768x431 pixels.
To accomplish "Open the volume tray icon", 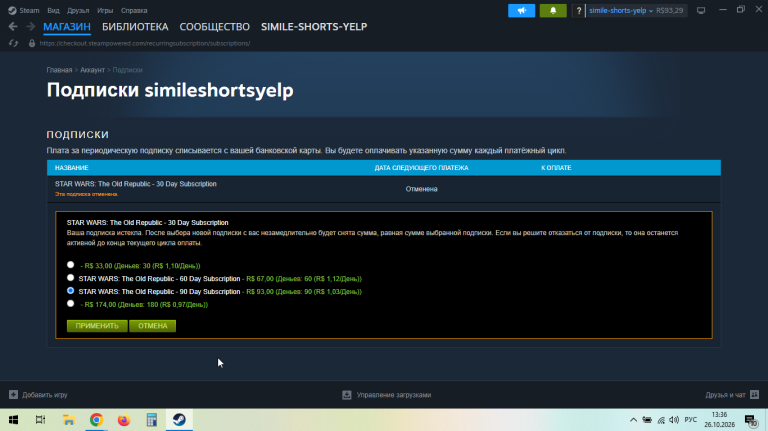I will pyautogui.click(x=674, y=420).
